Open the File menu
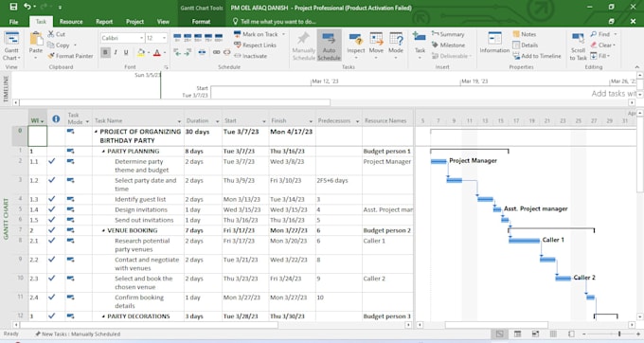 [14, 22]
